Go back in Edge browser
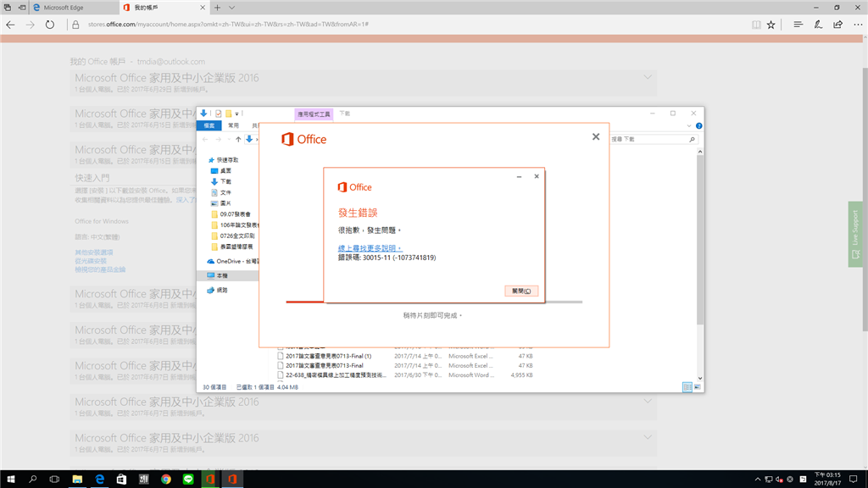Screen dimensions: 868x488 point(10,25)
